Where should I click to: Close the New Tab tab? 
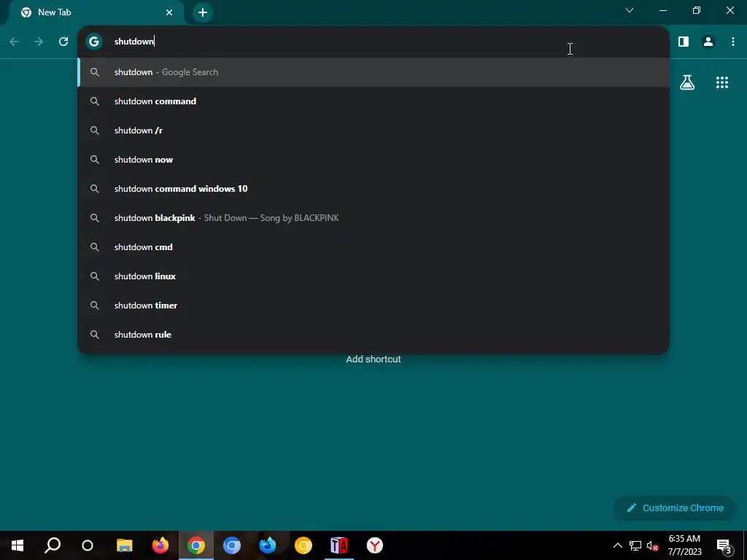click(169, 12)
